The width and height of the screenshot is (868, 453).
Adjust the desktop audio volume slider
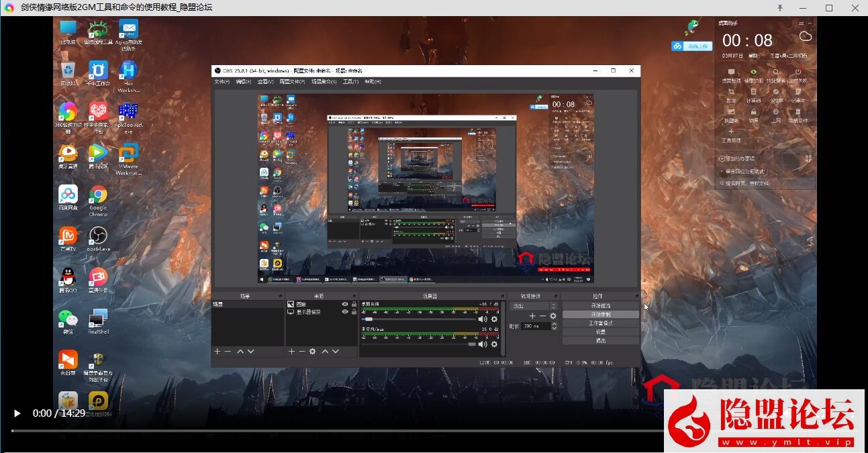click(x=369, y=319)
